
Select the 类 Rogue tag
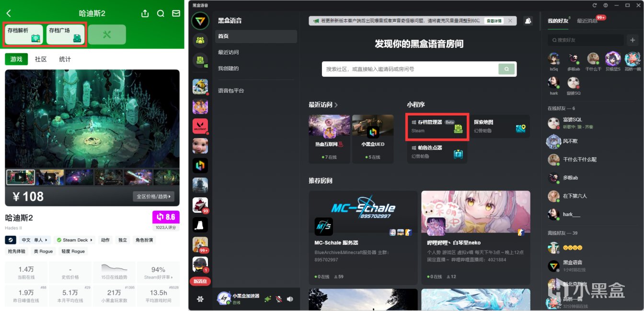[x=43, y=251]
